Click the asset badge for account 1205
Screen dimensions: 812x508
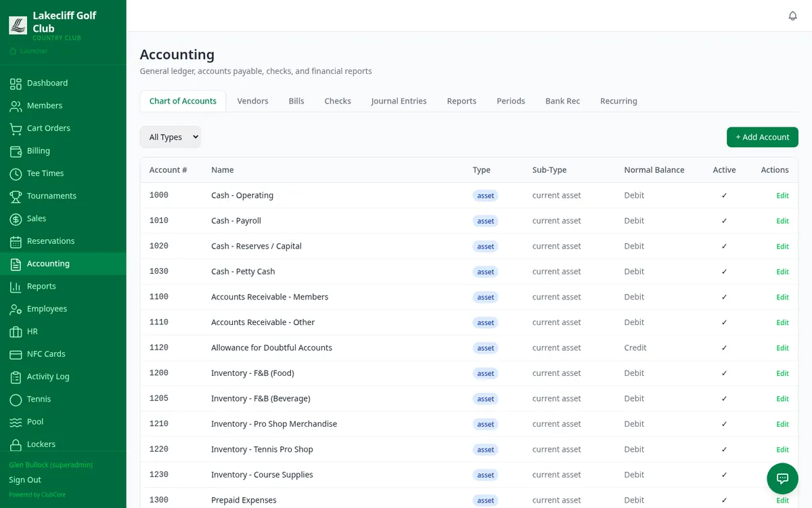[x=486, y=399]
